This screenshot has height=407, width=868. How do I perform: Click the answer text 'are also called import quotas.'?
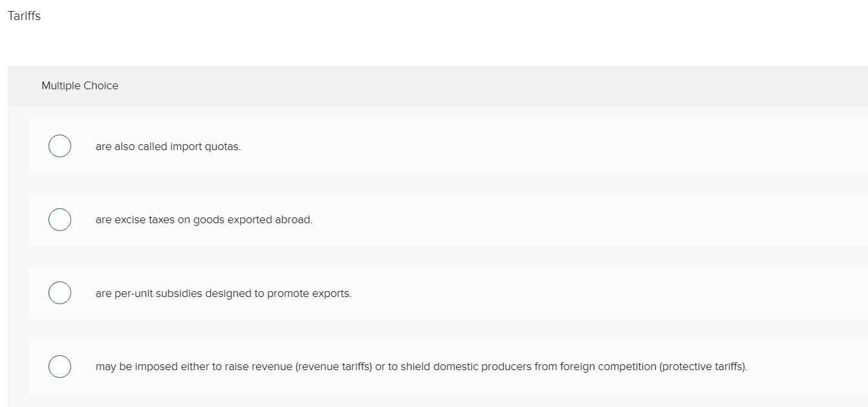(x=168, y=147)
